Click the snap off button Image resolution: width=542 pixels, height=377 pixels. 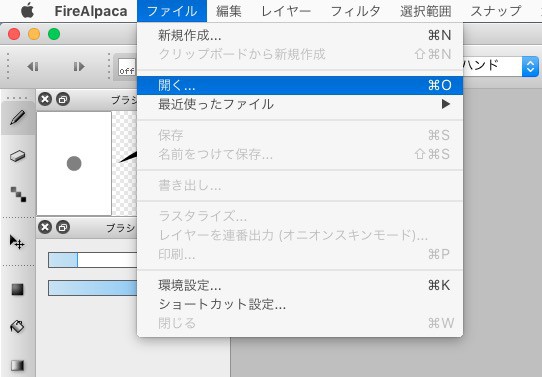pos(127,67)
